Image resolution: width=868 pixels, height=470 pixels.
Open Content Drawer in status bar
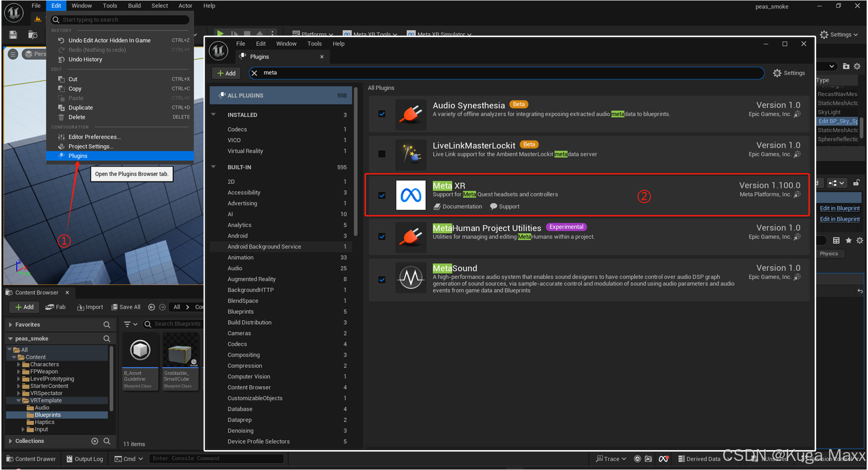[x=31, y=459]
